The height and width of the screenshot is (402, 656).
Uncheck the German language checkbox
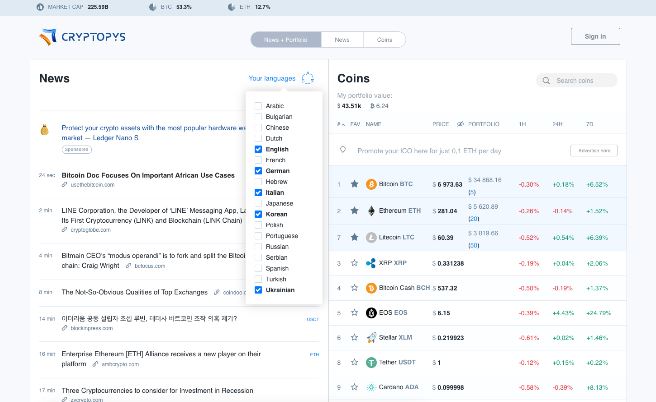click(258, 171)
